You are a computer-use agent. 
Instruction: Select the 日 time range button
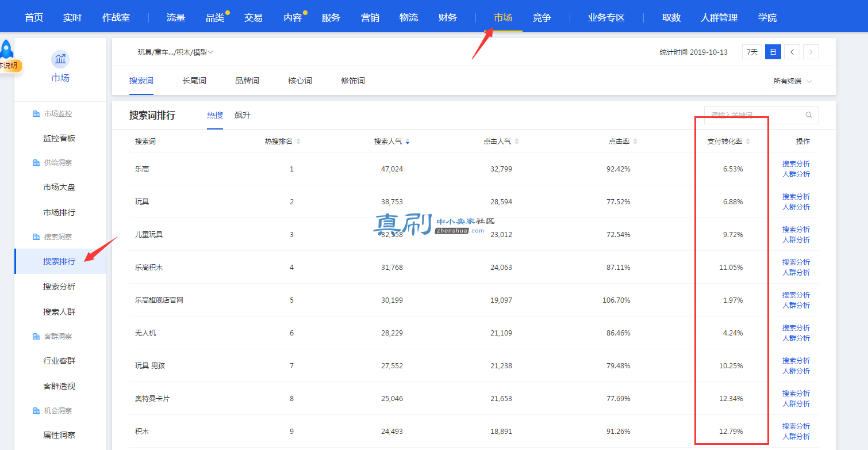pos(773,52)
